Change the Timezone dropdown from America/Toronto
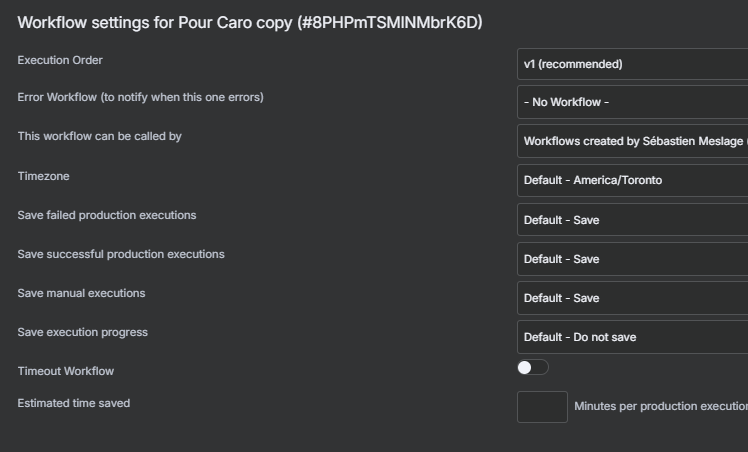Image resolution: width=748 pixels, height=452 pixels. coord(632,180)
